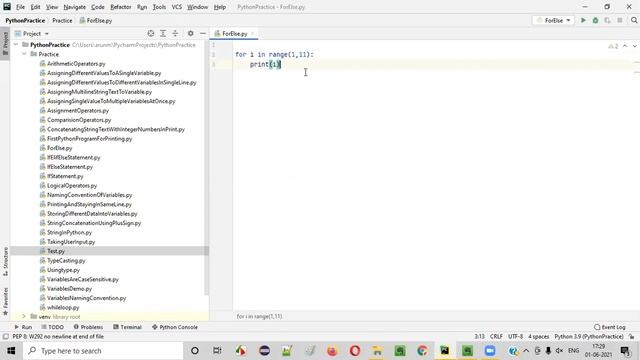Viewport: 640px width, 360px height.
Task: Open Firefox from taskbar
Action: tap(332, 351)
